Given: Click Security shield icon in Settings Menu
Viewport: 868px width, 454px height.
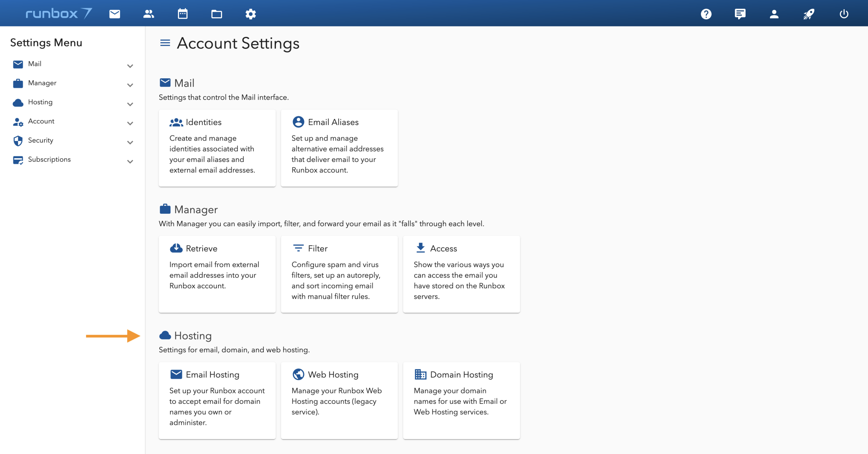Looking at the screenshot, I should click(18, 141).
